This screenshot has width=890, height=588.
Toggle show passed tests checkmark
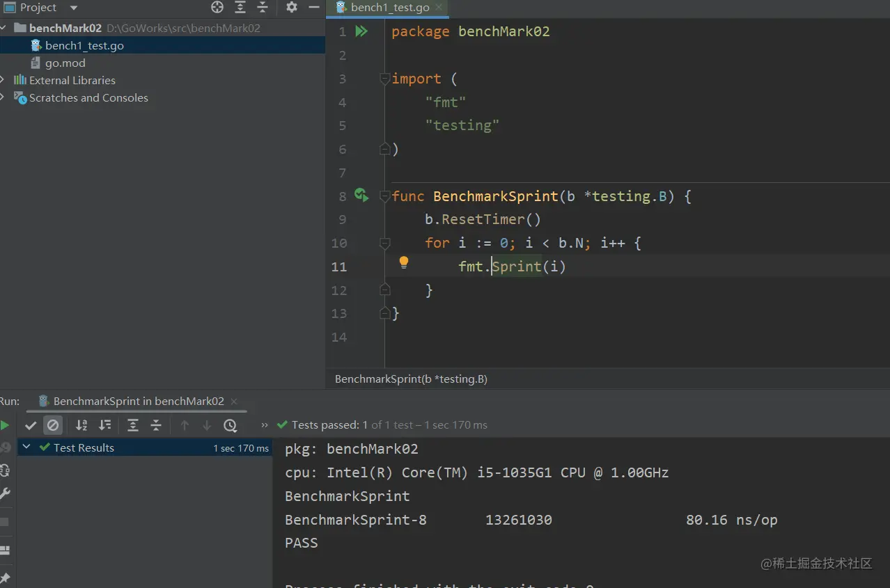31,425
